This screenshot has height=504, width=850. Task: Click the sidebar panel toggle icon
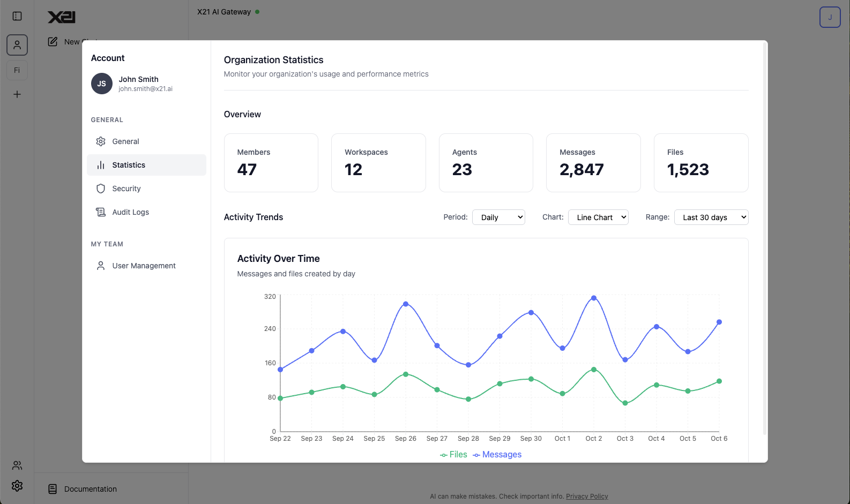(x=17, y=16)
